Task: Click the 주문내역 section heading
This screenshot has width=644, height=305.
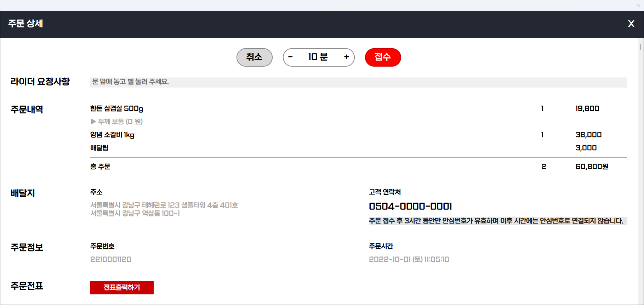Action: coord(27,109)
